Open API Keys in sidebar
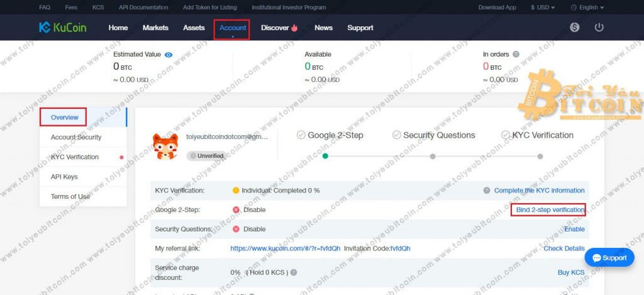Viewport: 644px width, 295px height. 83,177
